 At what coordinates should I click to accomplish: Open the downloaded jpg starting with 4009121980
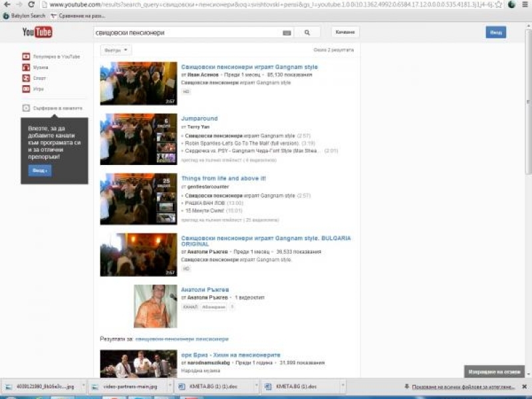pyautogui.click(x=41, y=386)
